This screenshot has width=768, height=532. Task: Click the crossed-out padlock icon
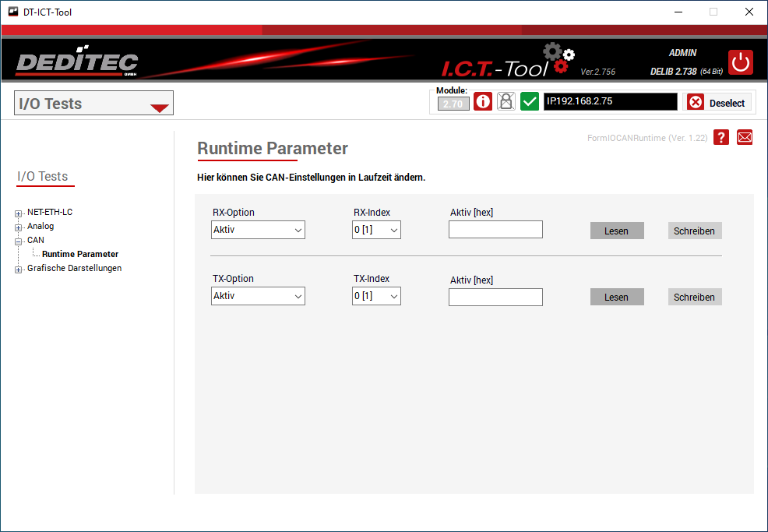click(506, 102)
